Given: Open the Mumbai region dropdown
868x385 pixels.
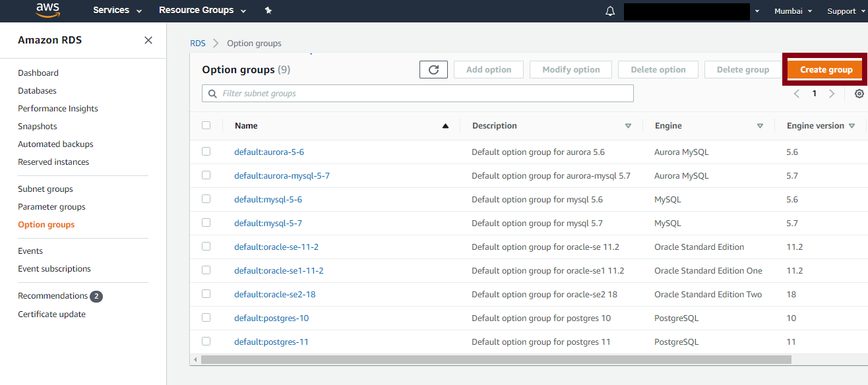Looking at the screenshot, I should (x=793, y=11).
